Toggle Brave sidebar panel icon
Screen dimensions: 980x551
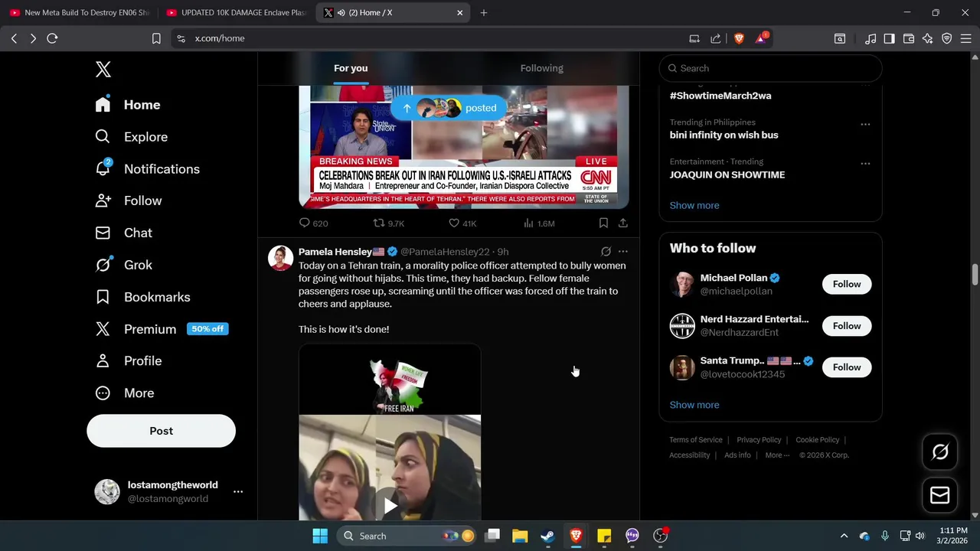889,38
